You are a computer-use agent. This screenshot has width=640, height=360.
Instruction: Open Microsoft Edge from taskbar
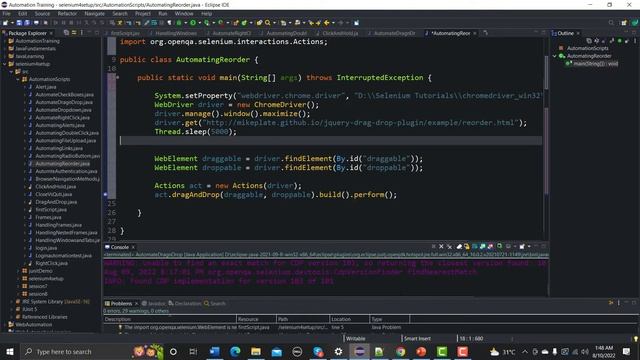(x=235, y=351)
